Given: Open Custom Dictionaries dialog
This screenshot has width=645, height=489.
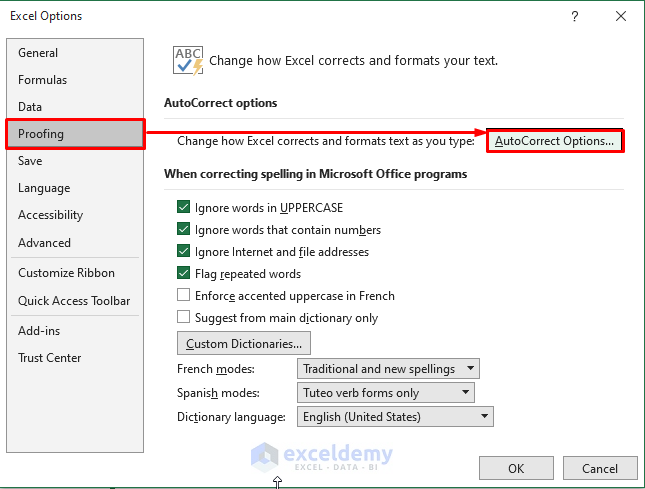Looking at the screenshot, I should pyautogui.click(x=244, y=344).
